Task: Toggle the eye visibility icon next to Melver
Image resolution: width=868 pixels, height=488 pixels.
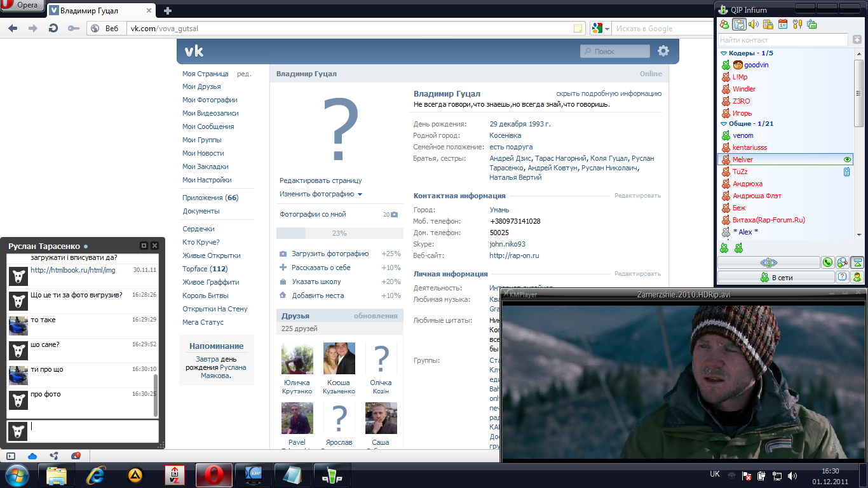Action: 846,159
